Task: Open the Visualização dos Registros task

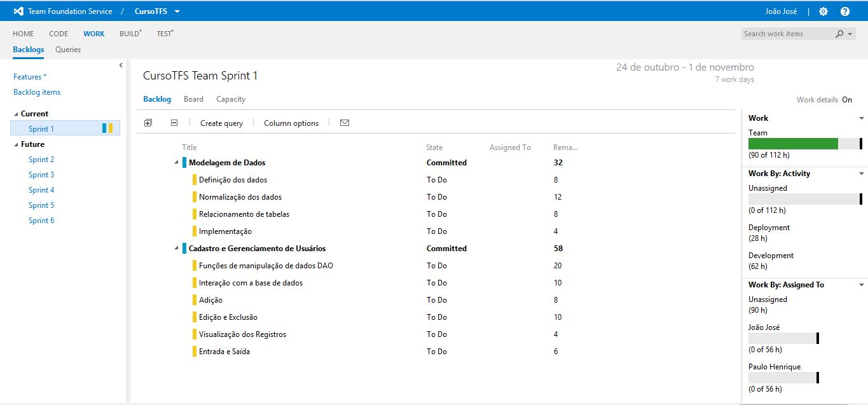Action: (x=243, y=334)
